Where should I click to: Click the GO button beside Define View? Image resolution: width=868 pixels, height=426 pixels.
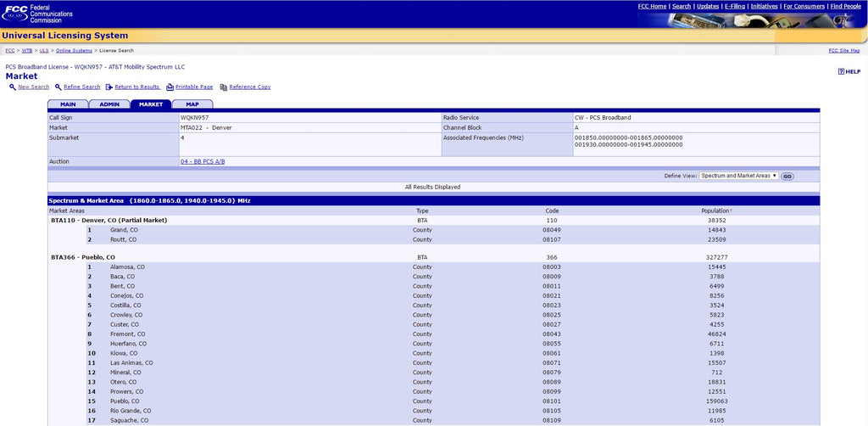787,177
